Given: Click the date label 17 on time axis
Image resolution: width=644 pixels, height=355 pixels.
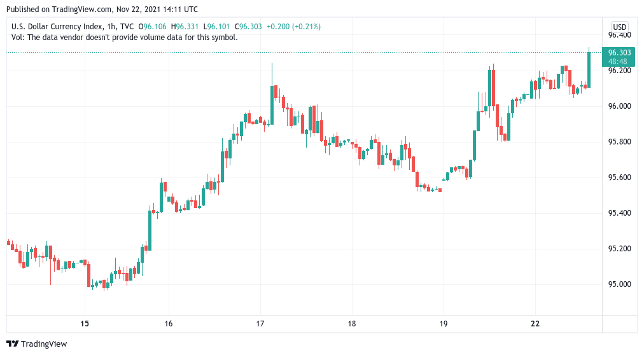Looking at the screenshot, I should 260,324.
